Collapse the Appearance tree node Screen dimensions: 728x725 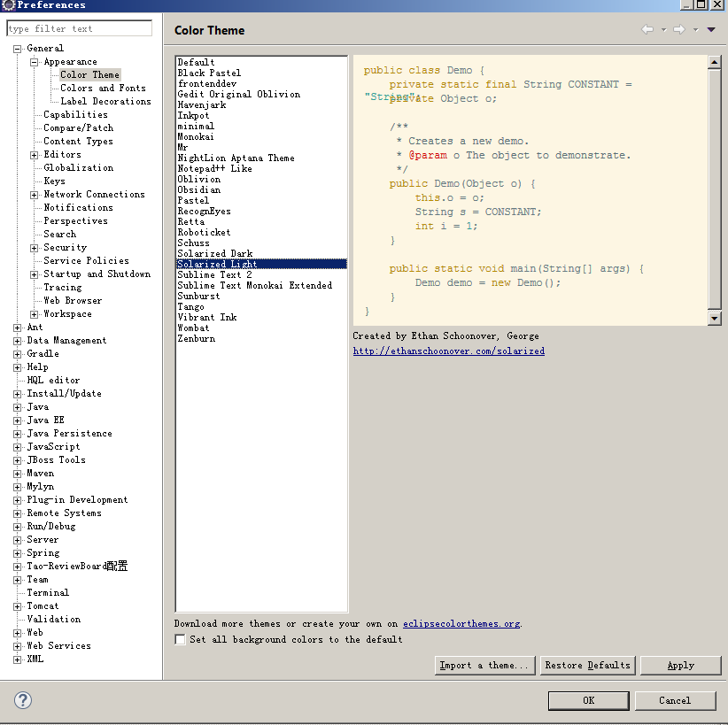tap(35, 62)
